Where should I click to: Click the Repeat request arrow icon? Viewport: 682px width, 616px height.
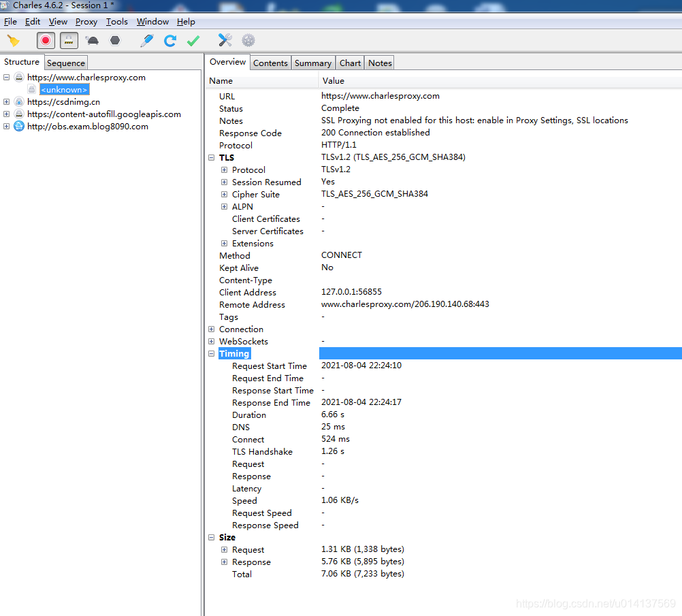pos(170,41)
